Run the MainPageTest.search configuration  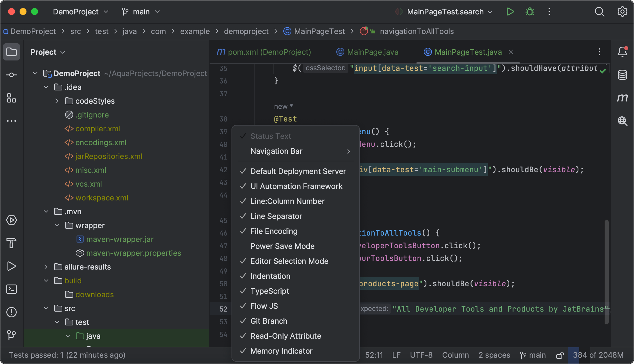(510, 12)
